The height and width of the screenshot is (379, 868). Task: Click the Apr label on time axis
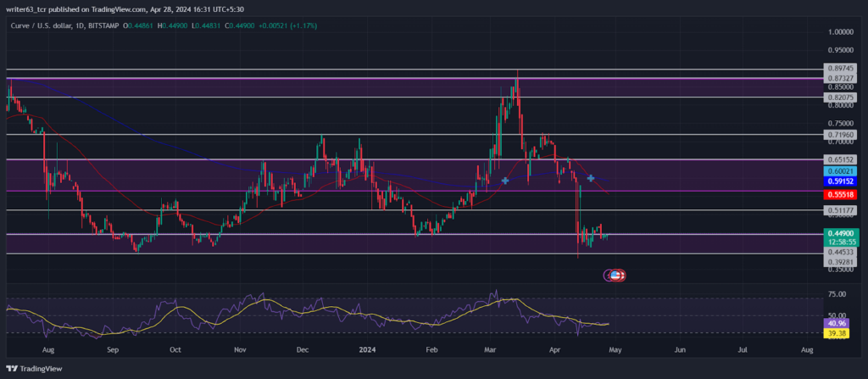pos(555,350)
